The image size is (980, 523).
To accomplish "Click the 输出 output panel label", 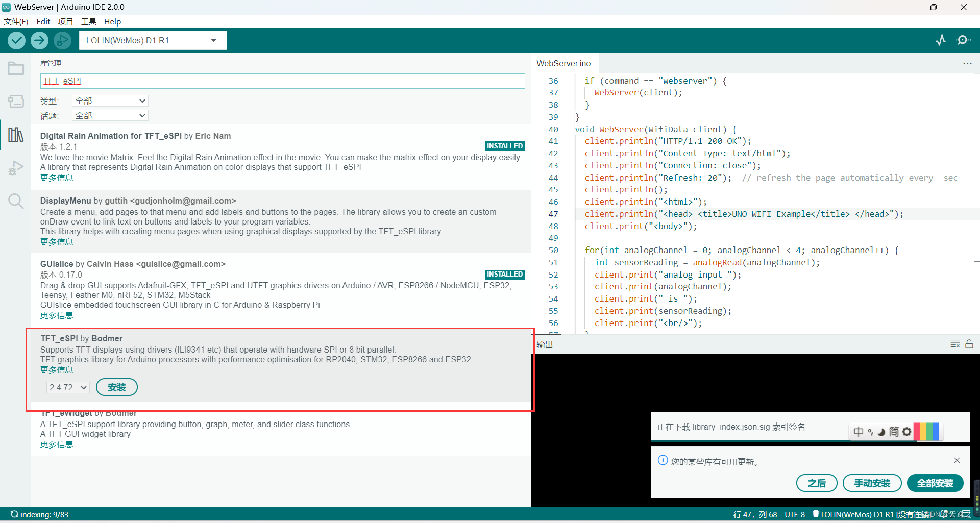I will 545,344.
